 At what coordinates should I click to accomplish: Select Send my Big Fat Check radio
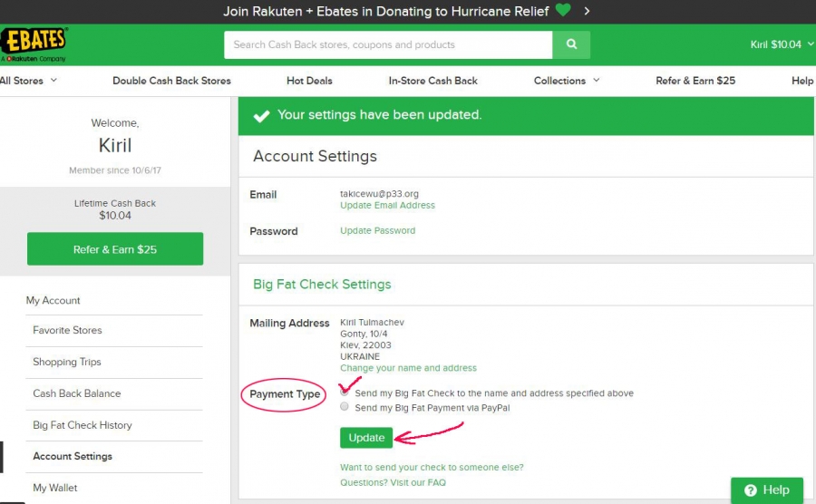coord(344,393)
